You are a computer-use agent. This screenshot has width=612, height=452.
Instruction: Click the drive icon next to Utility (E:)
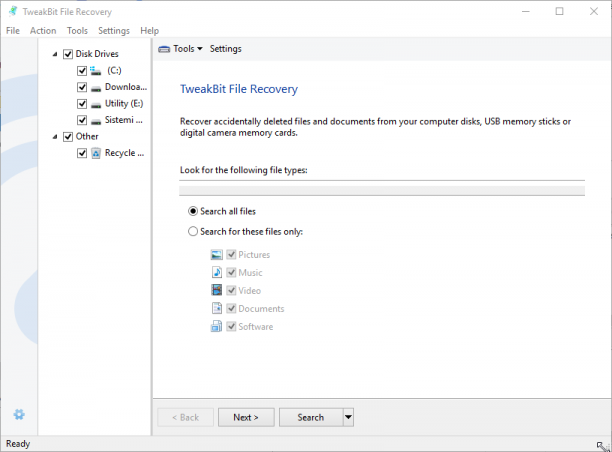[96, 105]
